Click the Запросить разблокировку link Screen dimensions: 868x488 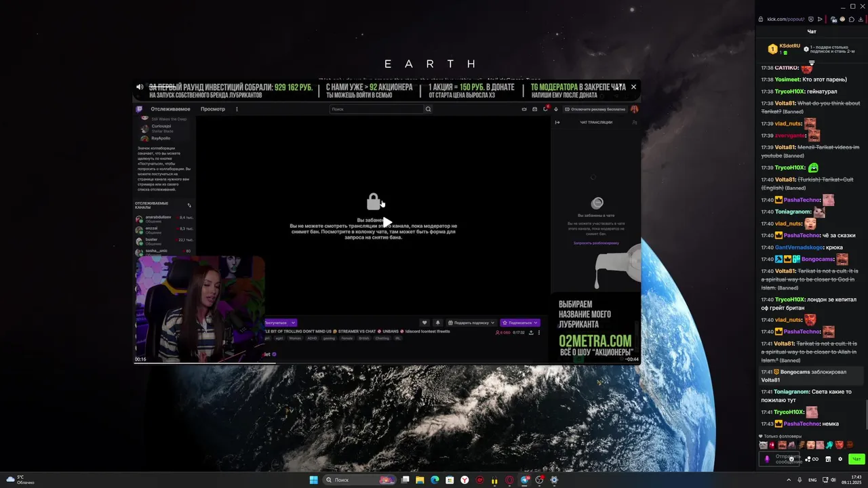[x=596, y=243]
